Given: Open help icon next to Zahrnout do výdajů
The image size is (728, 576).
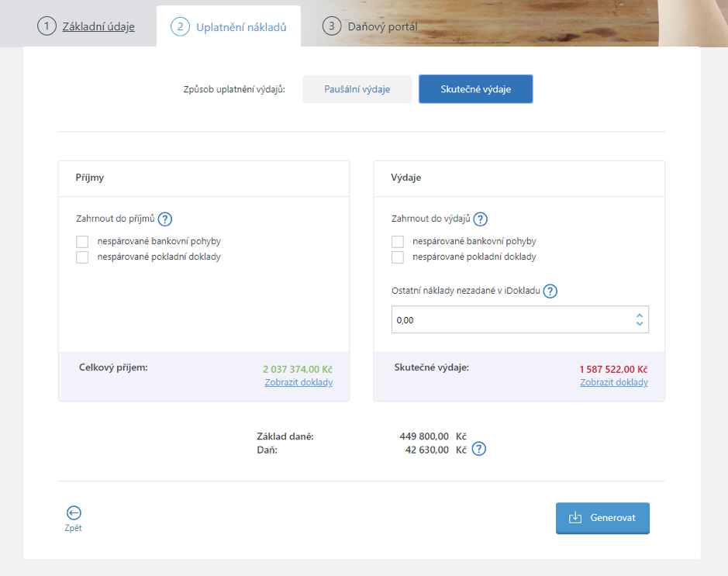Looking at the screenshot, I should [480, 219].
